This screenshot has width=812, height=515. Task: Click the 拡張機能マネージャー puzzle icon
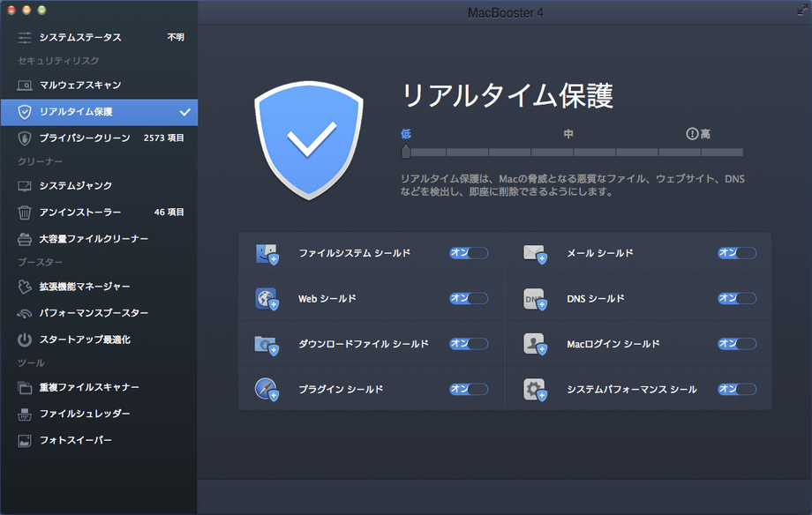point(25,287)
